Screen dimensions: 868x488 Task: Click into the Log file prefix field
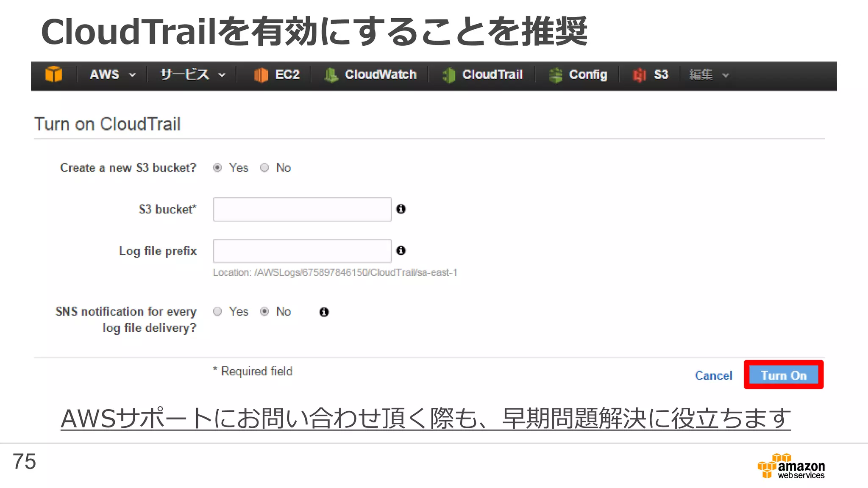pos(302,251)
